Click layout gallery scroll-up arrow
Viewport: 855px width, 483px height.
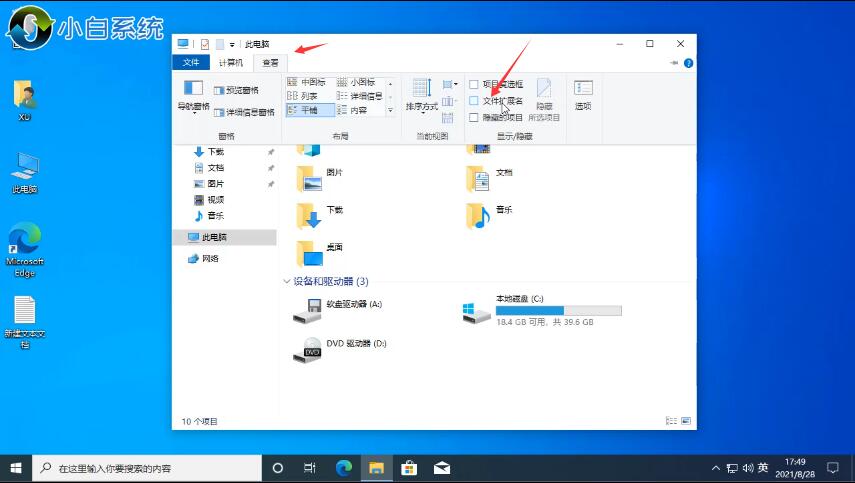[390, 83]
